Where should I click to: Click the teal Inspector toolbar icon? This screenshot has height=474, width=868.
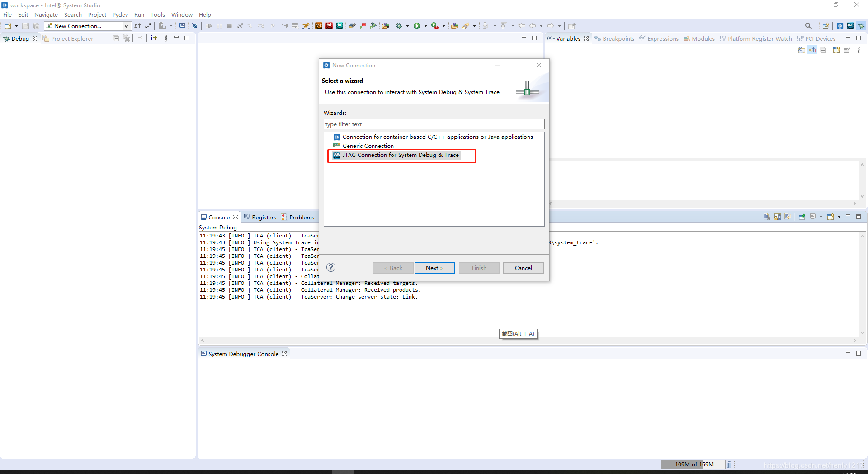click(x=340, y=26)
